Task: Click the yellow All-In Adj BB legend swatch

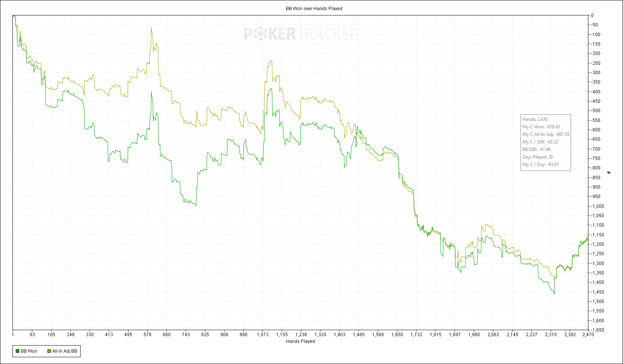Action: click(x=49, y=351)
